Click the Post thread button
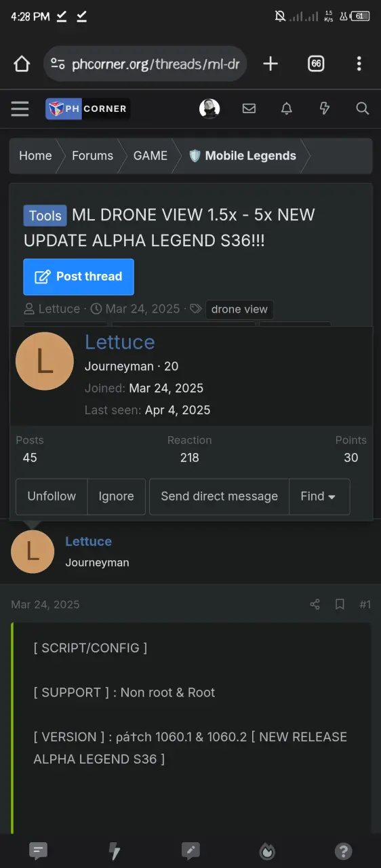Screen dimensions: 381x868 (79, 277)
